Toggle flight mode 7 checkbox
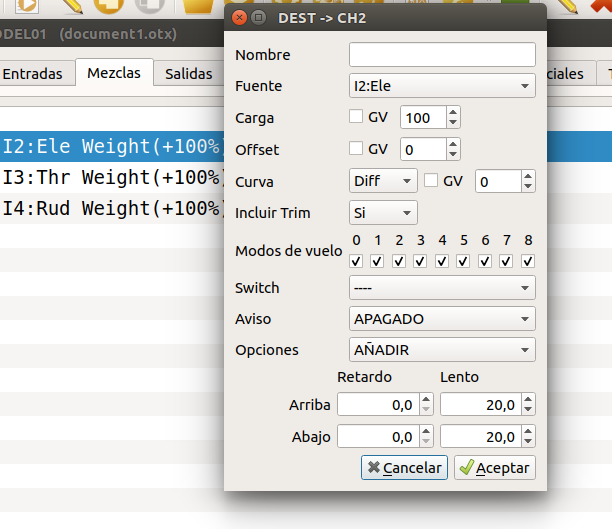The image size is (612, 529). [x=506, y=261]
